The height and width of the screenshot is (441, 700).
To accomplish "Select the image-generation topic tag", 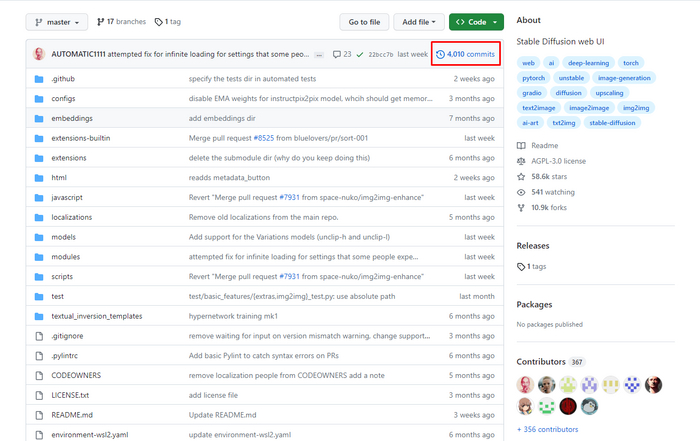I will [624, 78].
